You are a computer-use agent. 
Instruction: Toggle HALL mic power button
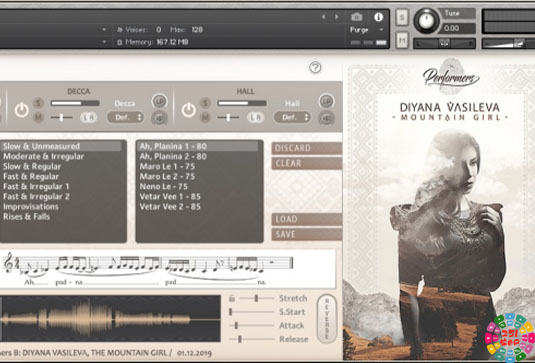[189, 110]
